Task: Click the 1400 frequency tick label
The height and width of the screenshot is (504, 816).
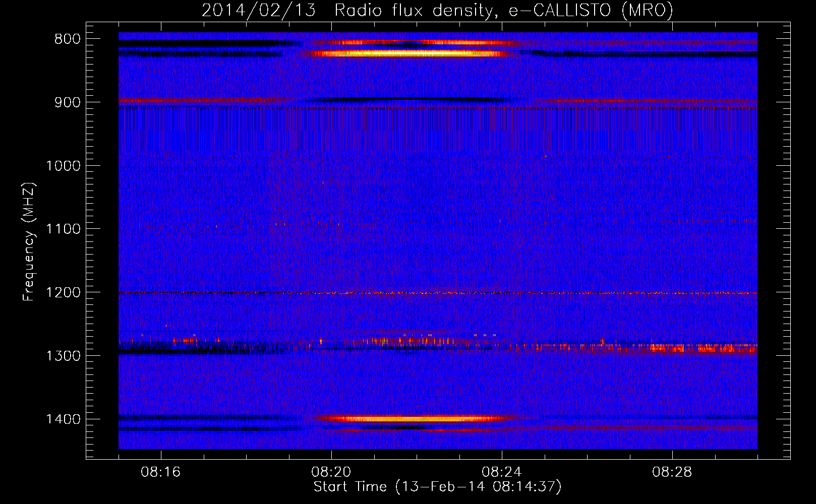Action: 63,419
